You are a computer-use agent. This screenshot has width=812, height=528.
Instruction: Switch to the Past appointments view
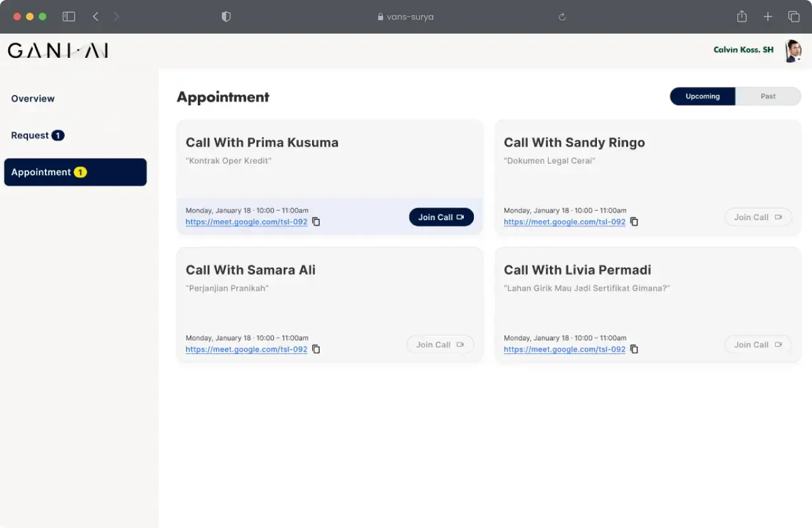coord(768,96)
